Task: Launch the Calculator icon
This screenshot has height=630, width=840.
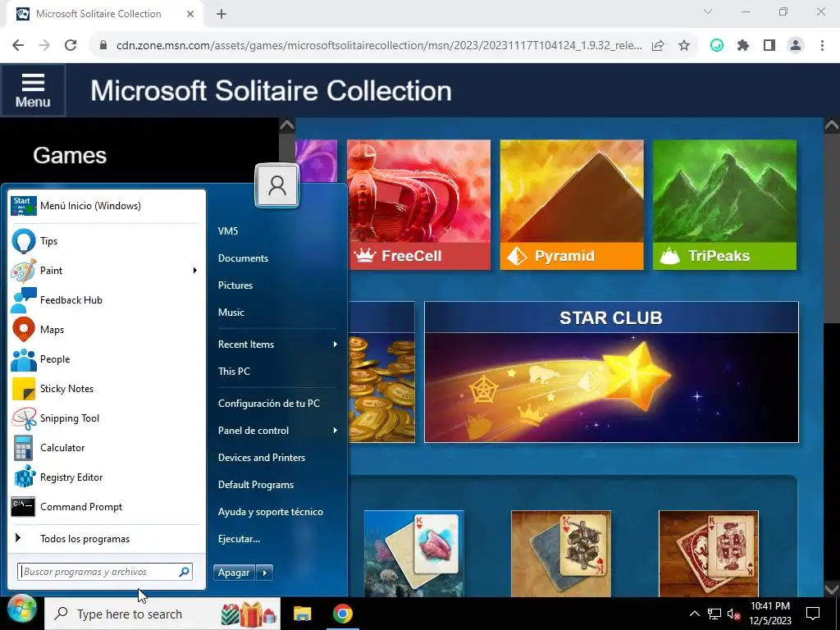Action: (24, 448)
